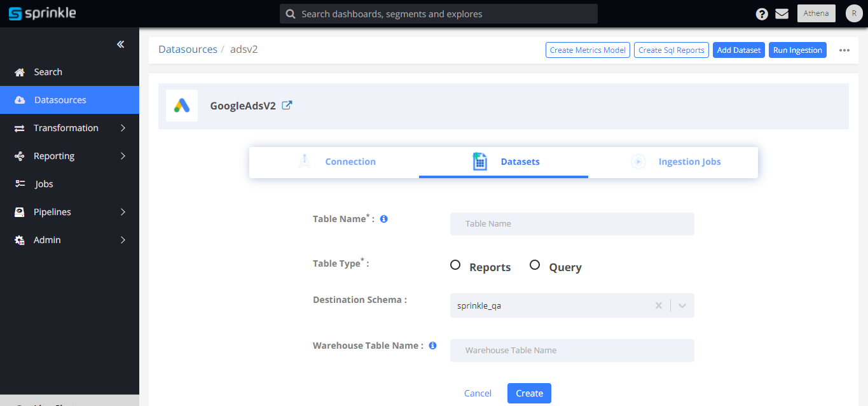Image resolution: width=868 pixels, height=406 pixels.
Task: Click the help question mark icon
Action: pos(762,14)
